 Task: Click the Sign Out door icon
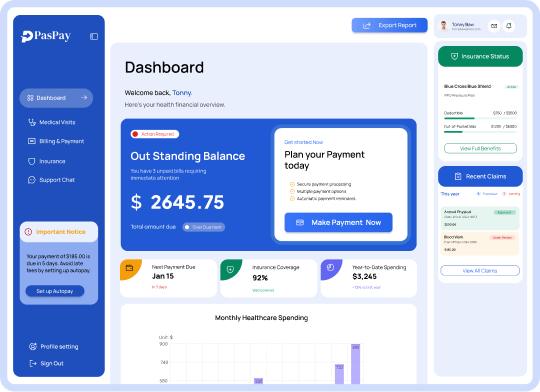(33, 363)
